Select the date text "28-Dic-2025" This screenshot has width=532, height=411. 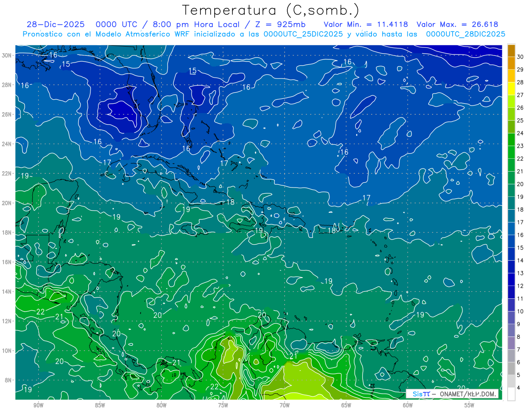pos(56,25)
